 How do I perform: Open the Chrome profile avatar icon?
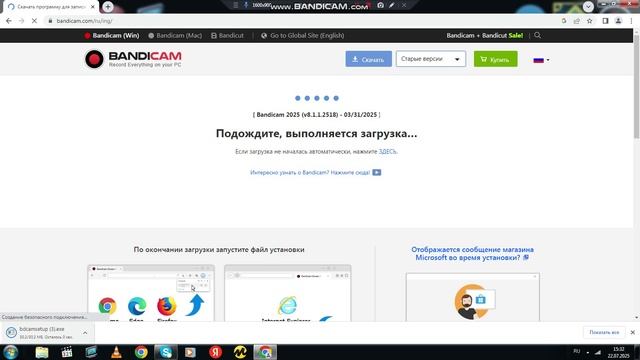click(x=618, y=21)
